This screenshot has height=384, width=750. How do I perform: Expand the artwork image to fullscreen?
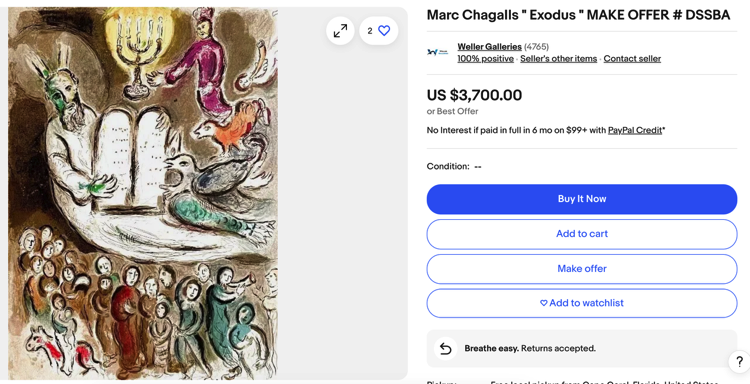(x=340, y=31)
